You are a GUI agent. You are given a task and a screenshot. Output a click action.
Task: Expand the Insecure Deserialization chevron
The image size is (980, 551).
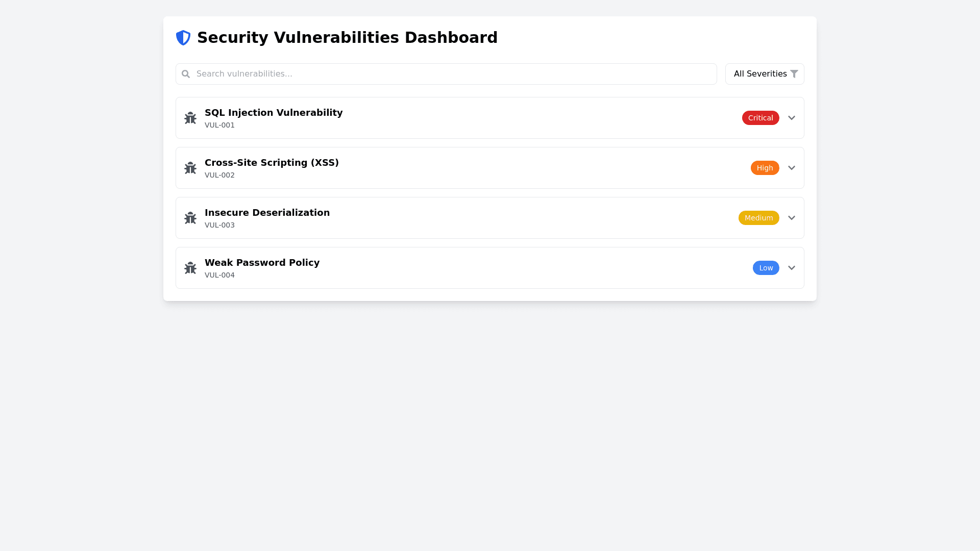(x=792, y=218)
